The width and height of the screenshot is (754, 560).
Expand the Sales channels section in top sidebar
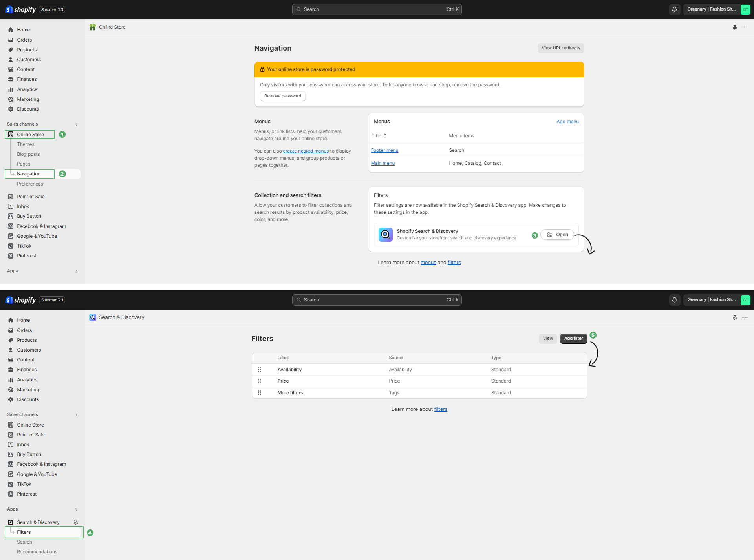pos(76,124)
